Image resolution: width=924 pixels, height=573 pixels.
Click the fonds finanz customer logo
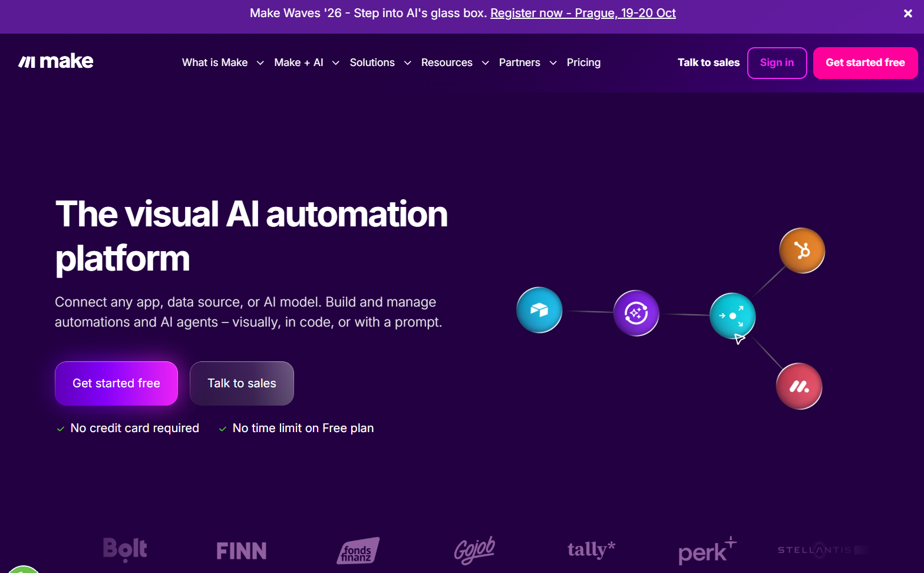358,551
